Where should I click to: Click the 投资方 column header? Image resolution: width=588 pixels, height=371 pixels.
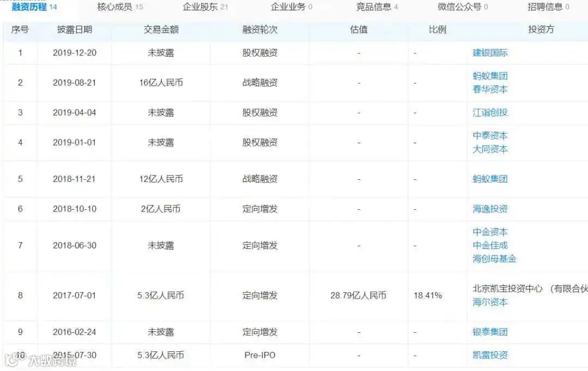541,29
